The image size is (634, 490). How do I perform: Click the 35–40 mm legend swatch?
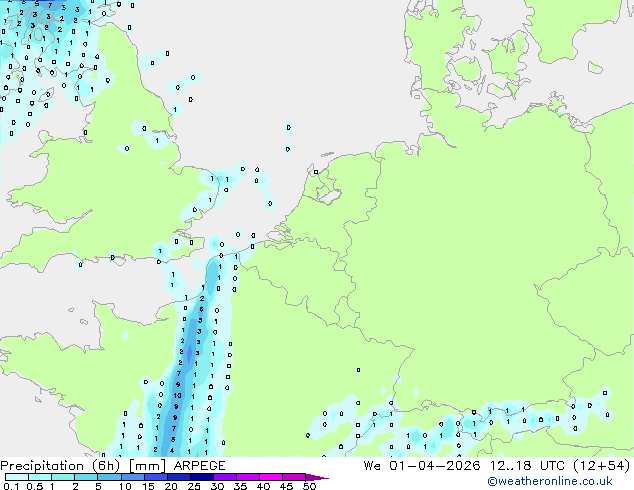coord(247,477)
